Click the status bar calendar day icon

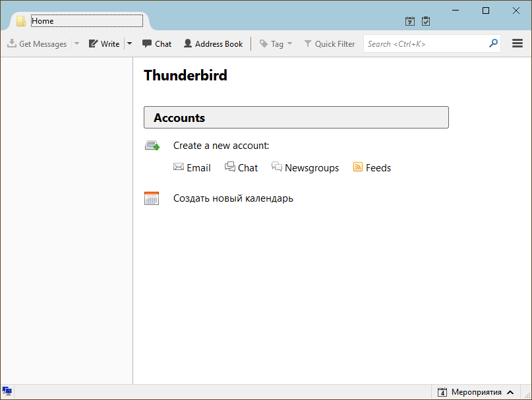point(442,392)
